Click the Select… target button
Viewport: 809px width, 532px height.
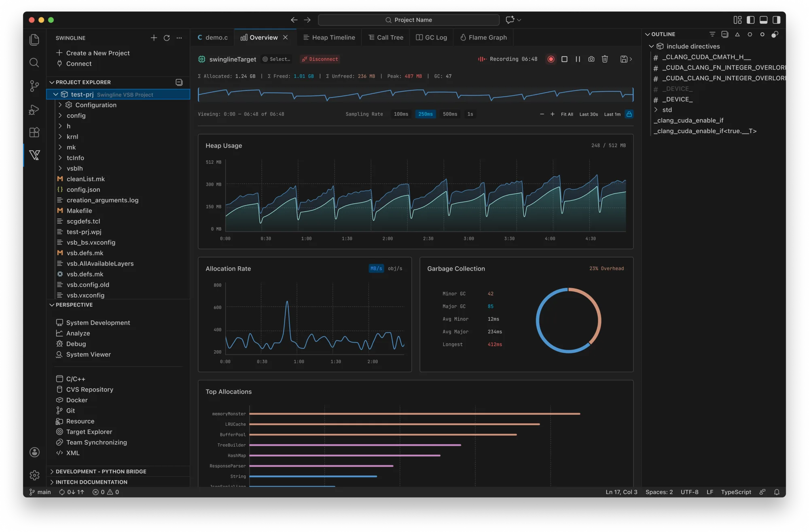pos(277,59)
